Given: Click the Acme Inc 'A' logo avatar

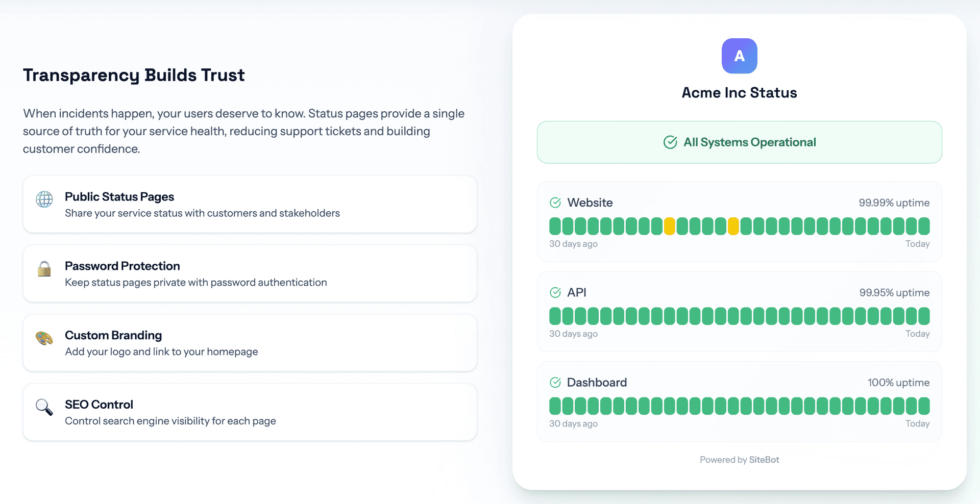Looking at the screenshot, I should tap(739, 56).
